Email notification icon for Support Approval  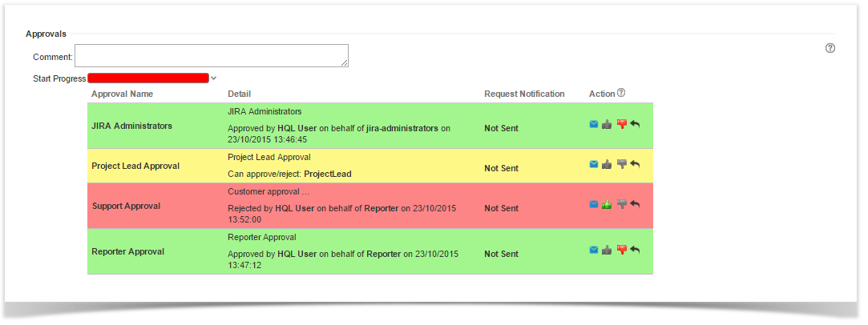[594, 204]
